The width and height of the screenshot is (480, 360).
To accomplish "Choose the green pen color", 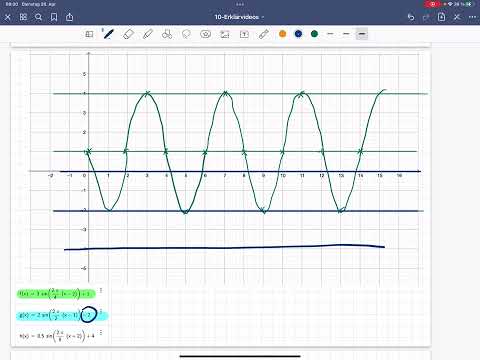I will coord(314,34).
